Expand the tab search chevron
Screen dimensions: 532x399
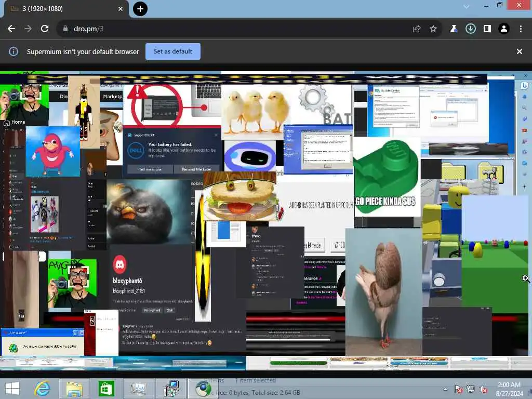click(467, 6)
